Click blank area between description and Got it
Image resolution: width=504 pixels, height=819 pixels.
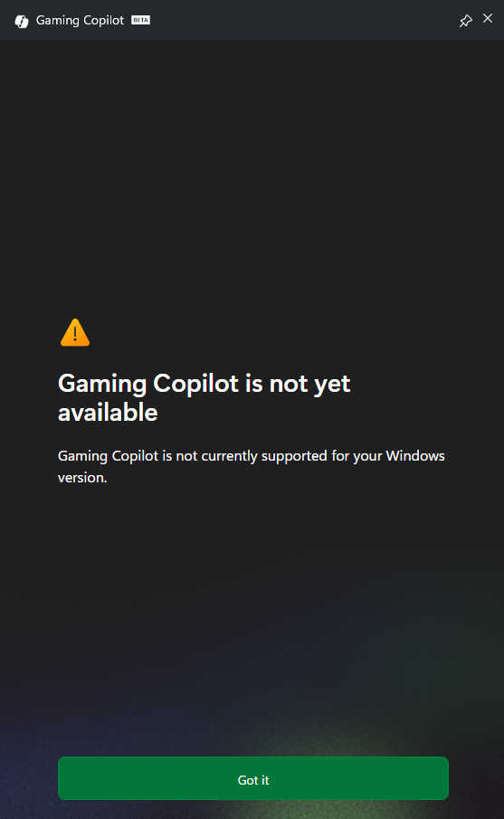pyautogui.click(x=252, y=616)
